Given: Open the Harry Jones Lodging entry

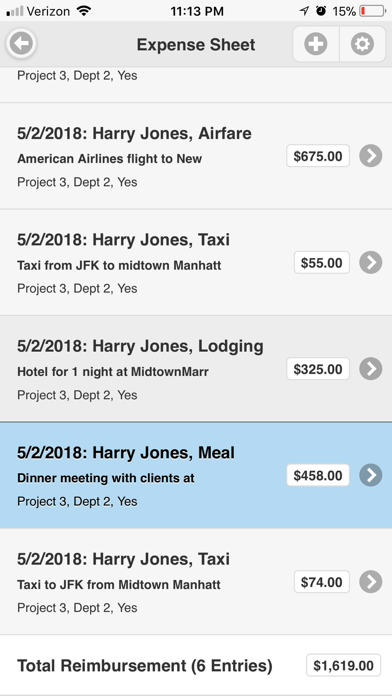Looking at the screenshot, I should [x=196, y=369].
